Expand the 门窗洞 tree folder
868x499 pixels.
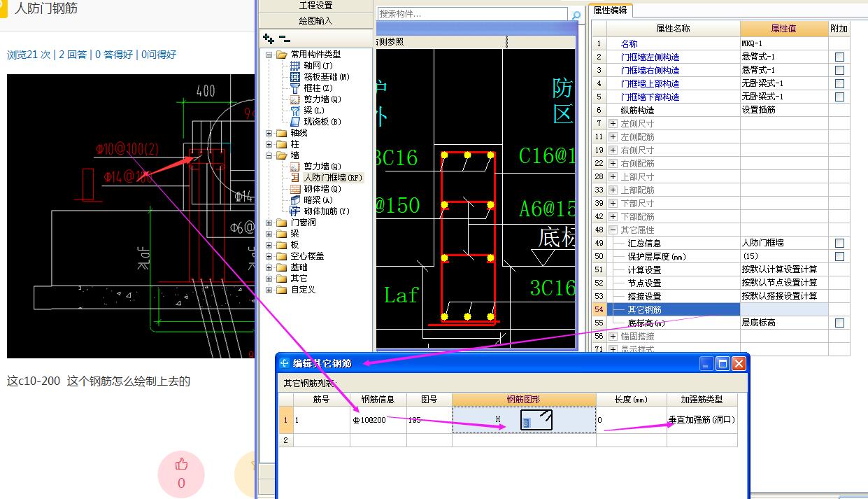tap(269, 223)
